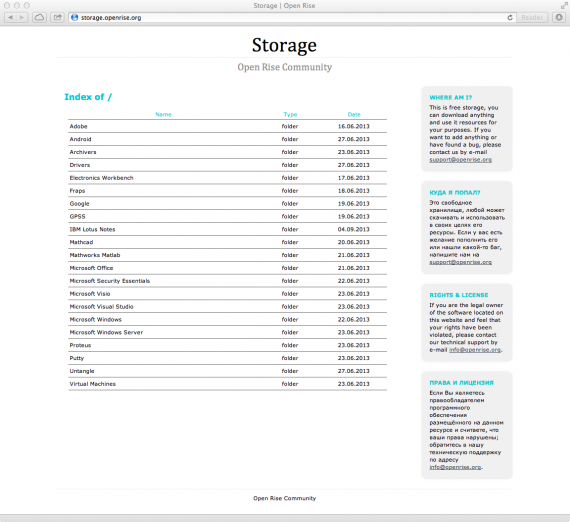Open the Microsoft Visio folder
The image size is (570, 522).
coord(90,294)
